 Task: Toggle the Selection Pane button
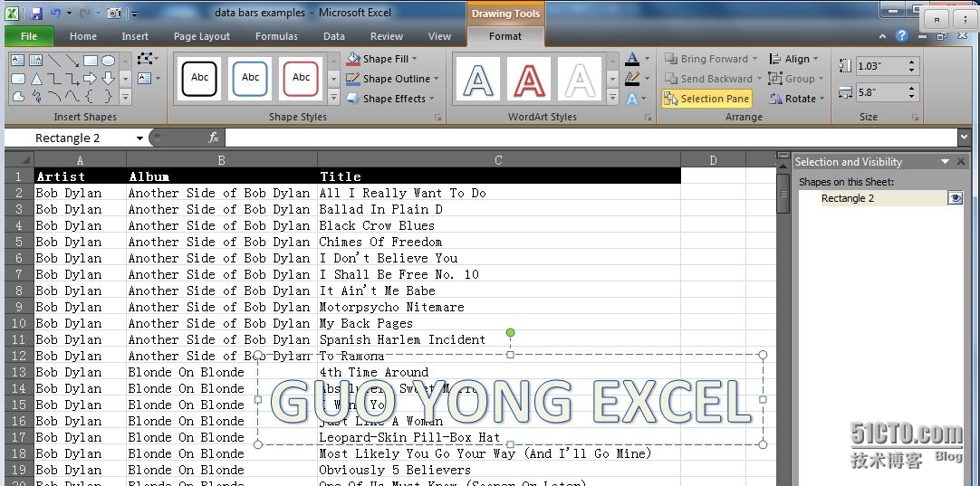[x=706, y=99]
